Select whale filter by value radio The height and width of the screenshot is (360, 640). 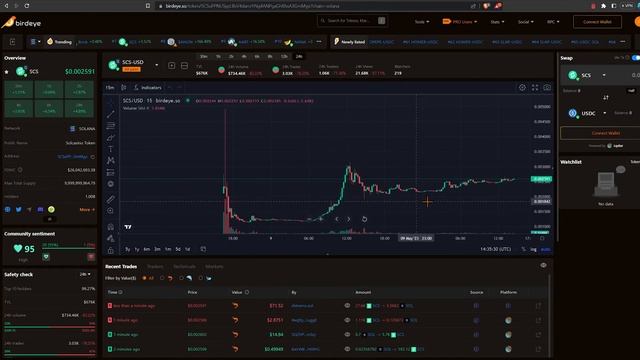click(200, 278)
